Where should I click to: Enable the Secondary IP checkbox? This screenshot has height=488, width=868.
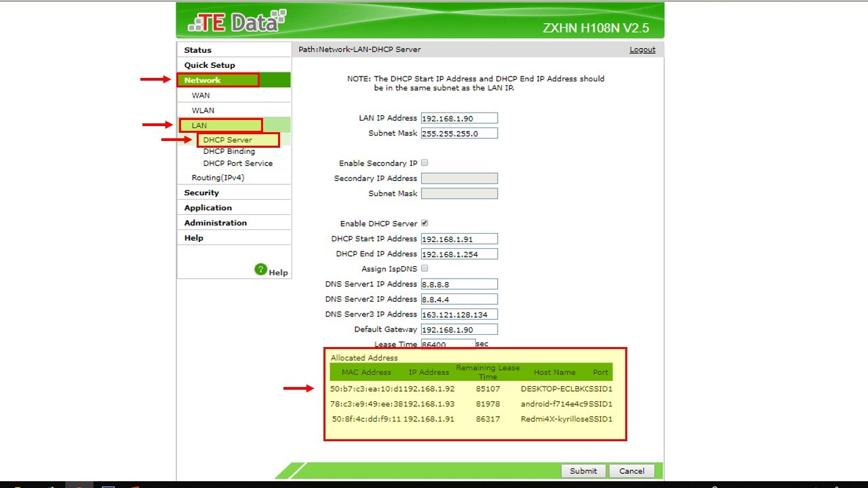tap(425, 163)
